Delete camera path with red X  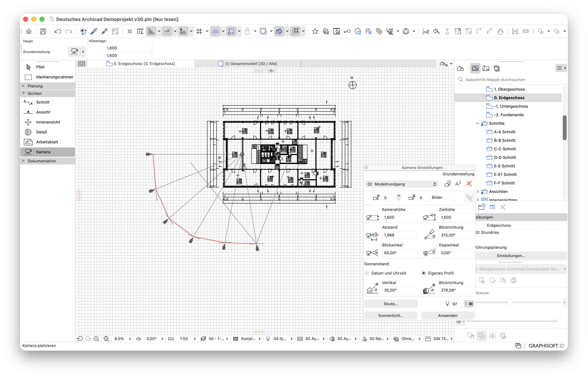(x=469, y=184)
